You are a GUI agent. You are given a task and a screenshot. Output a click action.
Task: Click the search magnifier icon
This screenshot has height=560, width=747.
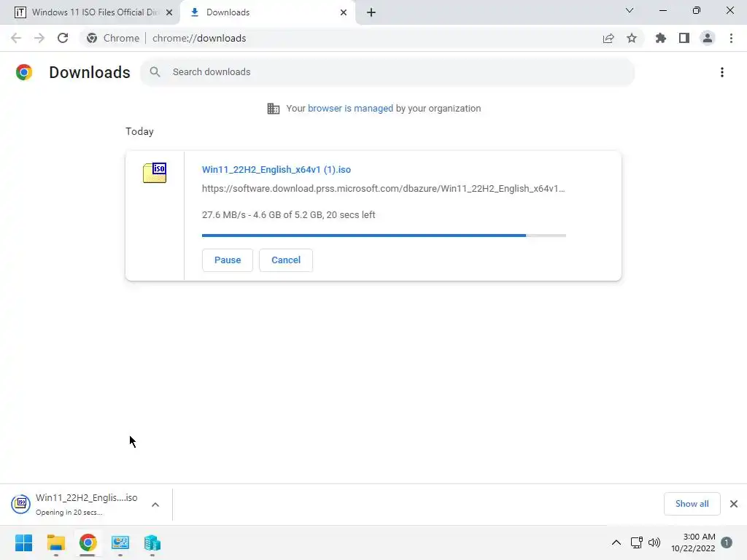tap(155, 72)
